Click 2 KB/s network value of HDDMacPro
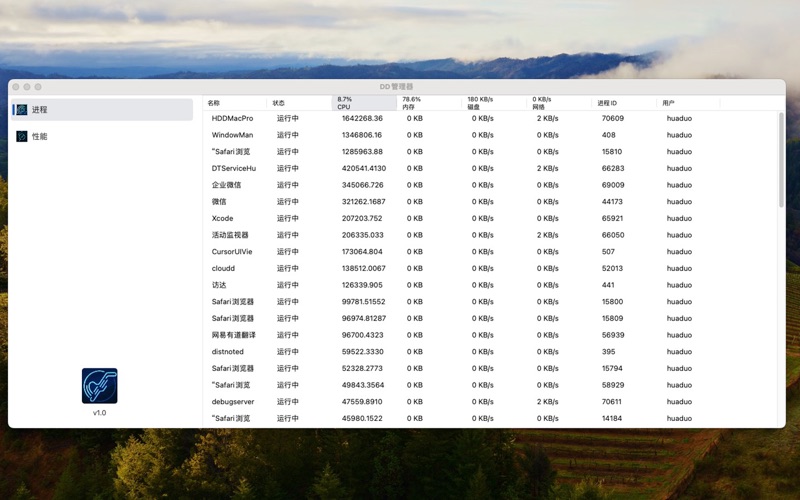Image resolution: width=800 pixels, height=500 pixels. pyautogui.click(x=547, y=118)
